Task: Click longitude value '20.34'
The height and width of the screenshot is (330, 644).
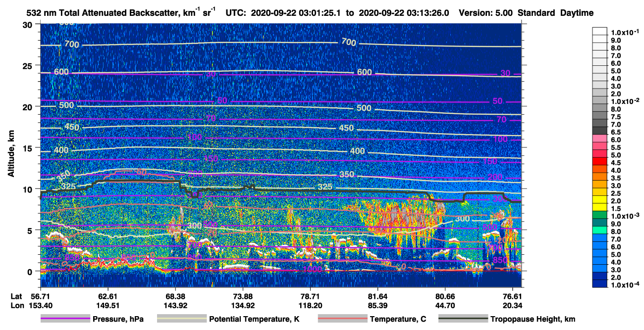Action: point(513,305)
